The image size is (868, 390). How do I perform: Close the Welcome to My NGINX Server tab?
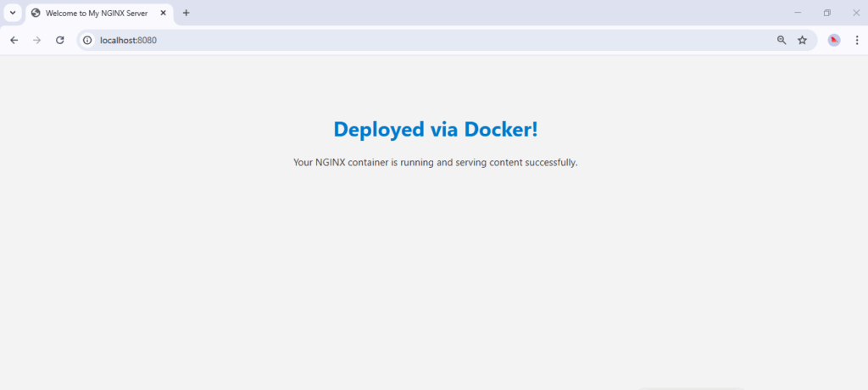164,13
